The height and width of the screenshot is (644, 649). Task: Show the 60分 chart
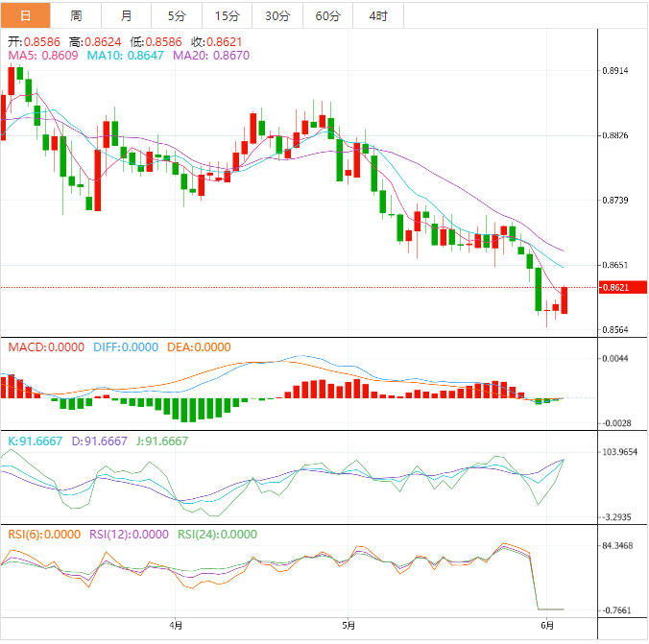point(327,15)
